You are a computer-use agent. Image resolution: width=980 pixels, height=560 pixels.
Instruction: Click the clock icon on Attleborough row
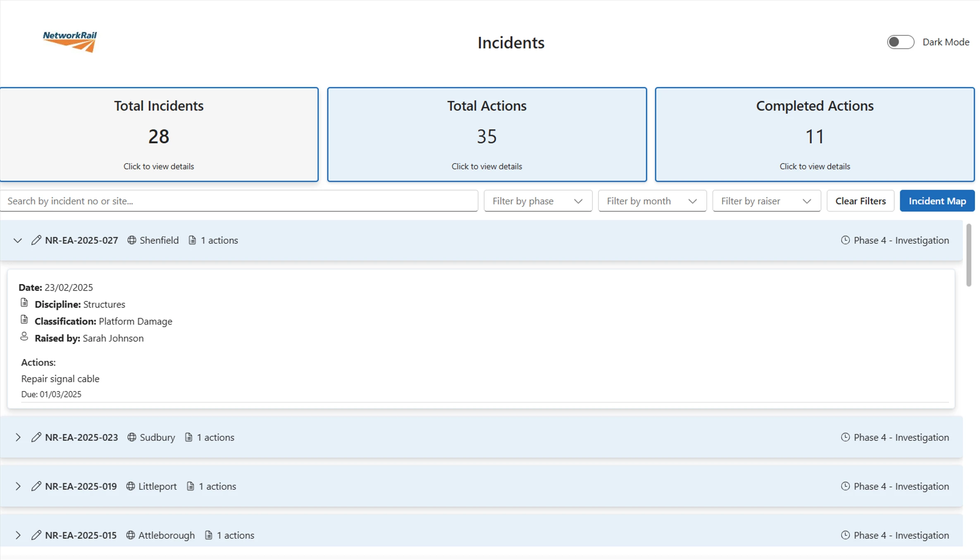pos(845,535)
